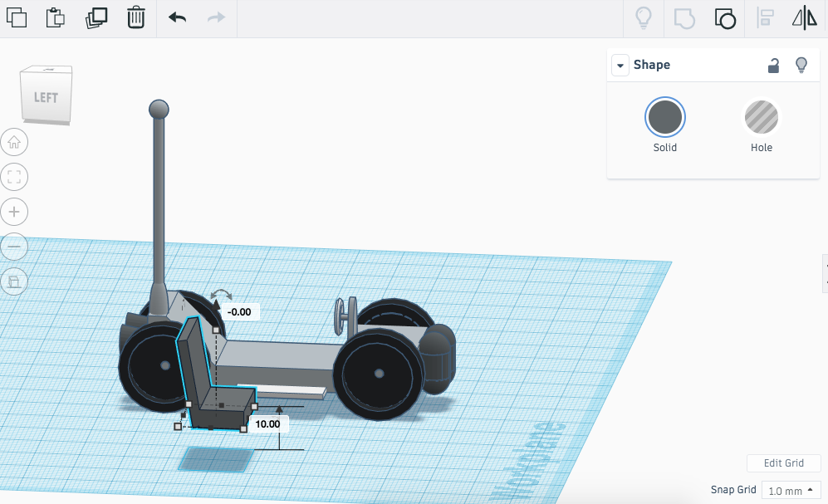This screenshot has height=504, width=828.
Task: Click the black cone lift handle on seat
Action: pos(216,306)
